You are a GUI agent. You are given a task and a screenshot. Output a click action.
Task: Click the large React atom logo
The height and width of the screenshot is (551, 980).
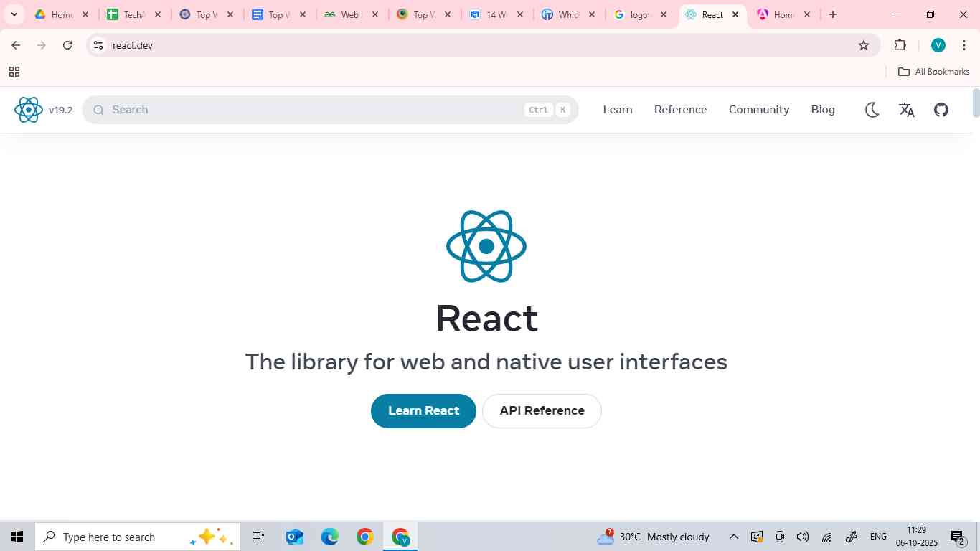[486, 245]
